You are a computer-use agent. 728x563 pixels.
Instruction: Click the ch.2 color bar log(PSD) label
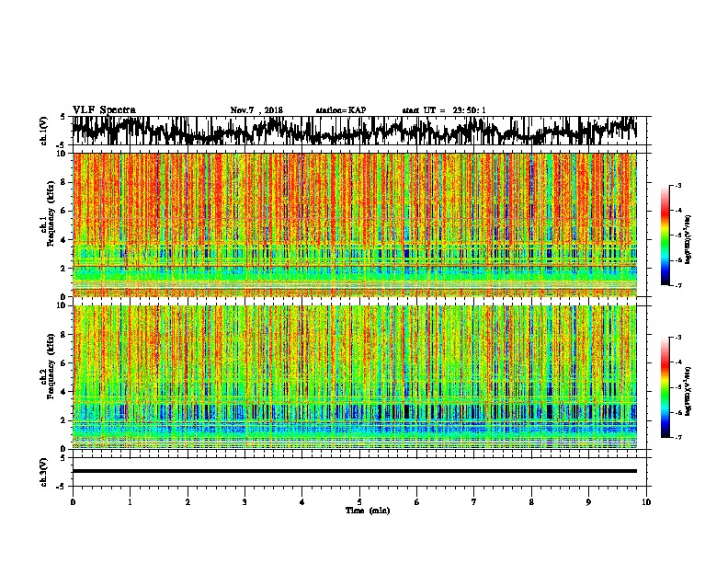(x=688, y=391)
